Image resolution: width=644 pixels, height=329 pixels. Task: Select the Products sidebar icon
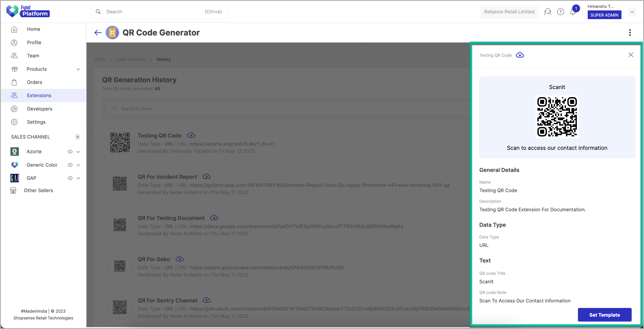point(14,69)
